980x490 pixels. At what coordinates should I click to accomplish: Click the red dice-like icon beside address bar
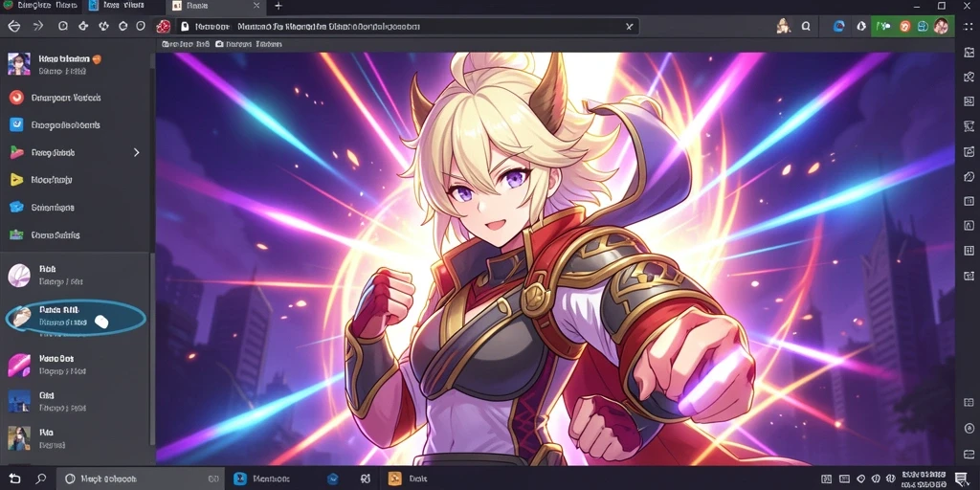tap(163, 26)
